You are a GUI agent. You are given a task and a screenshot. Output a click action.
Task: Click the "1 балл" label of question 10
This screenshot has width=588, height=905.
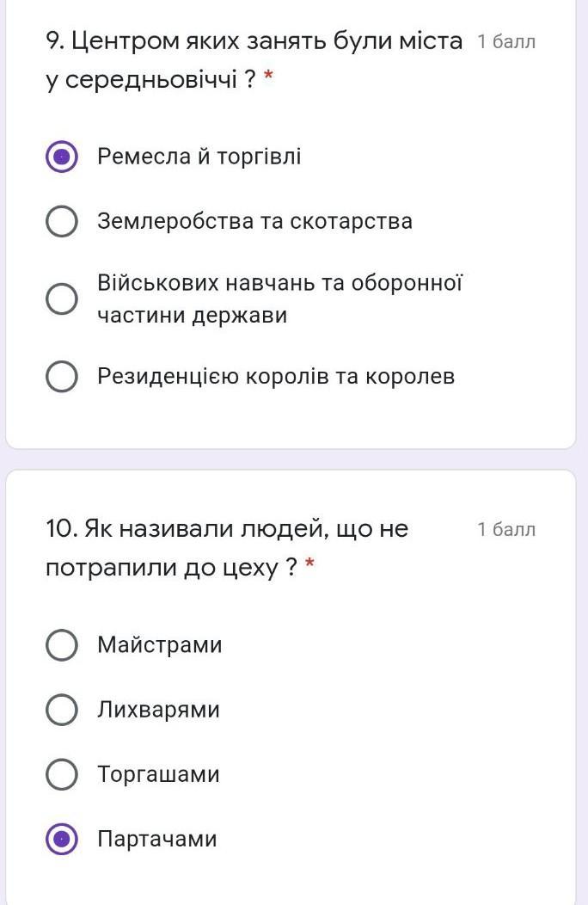click(506, 529)
